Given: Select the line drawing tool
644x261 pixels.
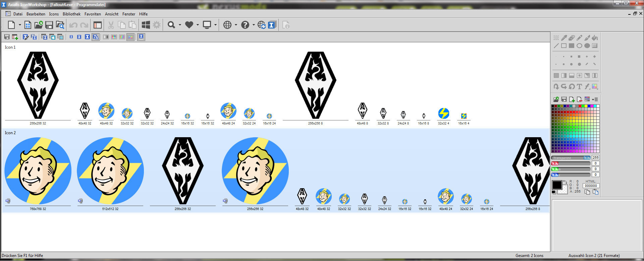Looking at the screenshot, I should [x=556, y=46].
